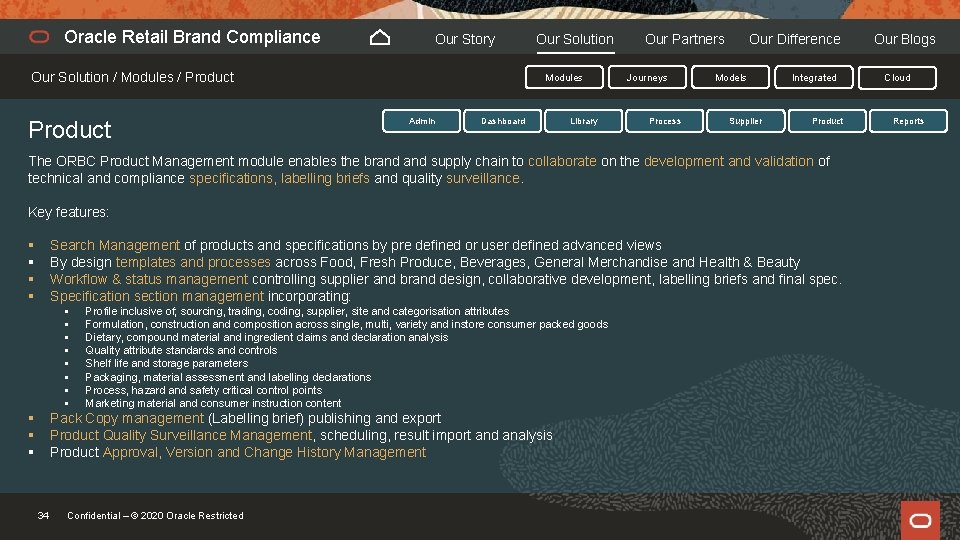Click 'Dietary, compound material' sub-bullet
Screen dimensions: 960x540
[x=266, y=337]
